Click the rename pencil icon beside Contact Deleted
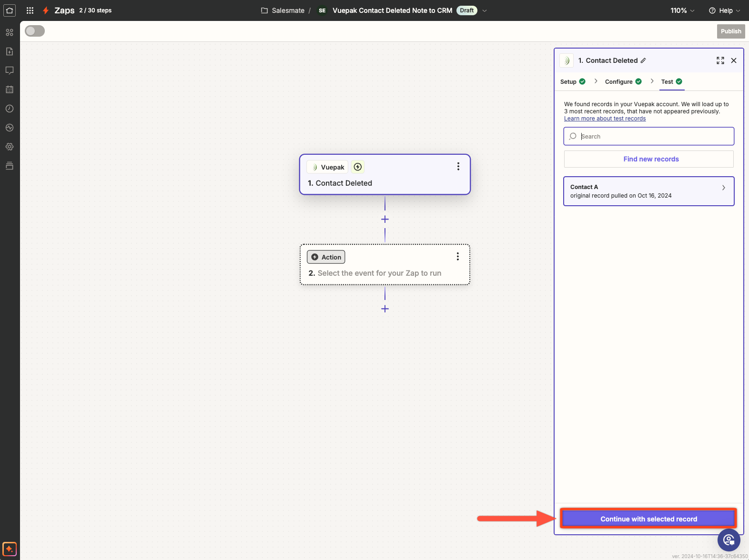This screenshot has width=749, height=560. click(x=643, y=60)
